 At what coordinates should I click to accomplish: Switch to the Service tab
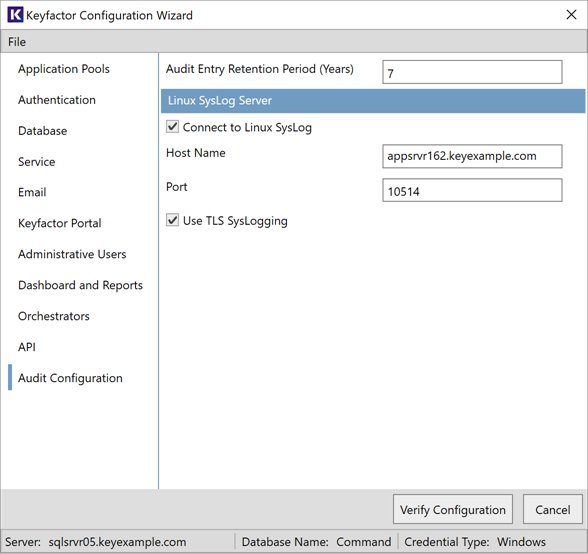click(37, 162)
